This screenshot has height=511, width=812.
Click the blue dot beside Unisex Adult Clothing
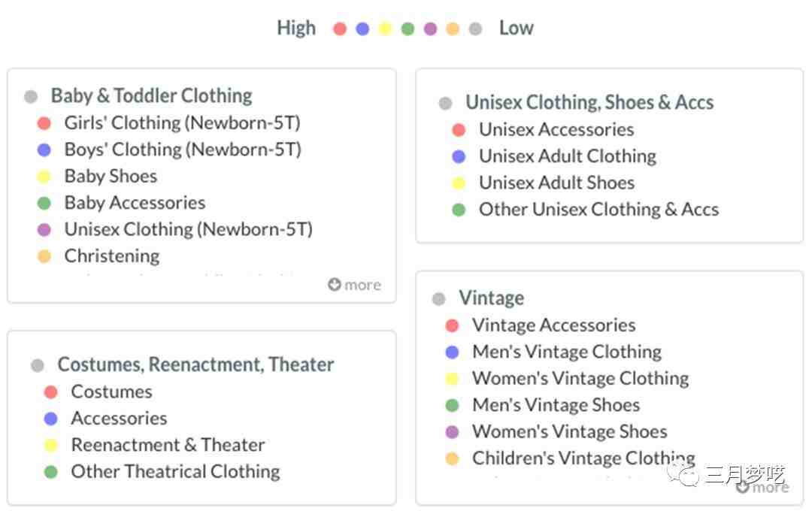[x=459, y=156]
